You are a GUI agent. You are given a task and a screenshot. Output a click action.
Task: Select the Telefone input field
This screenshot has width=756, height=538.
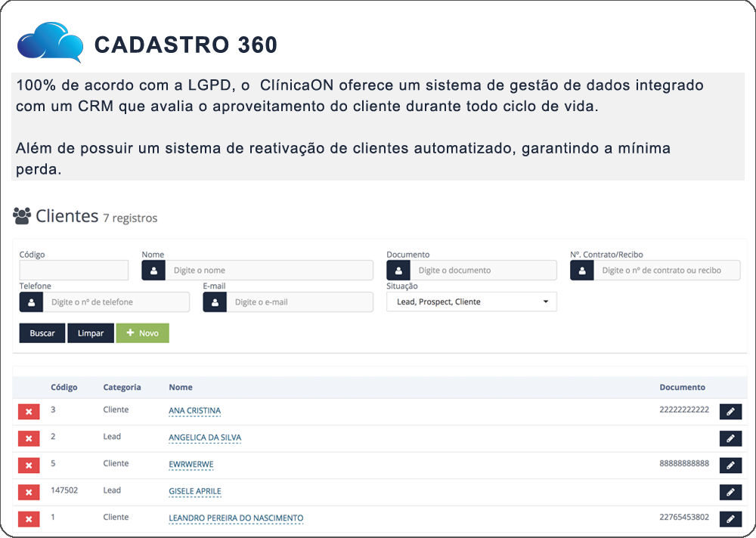116,302
